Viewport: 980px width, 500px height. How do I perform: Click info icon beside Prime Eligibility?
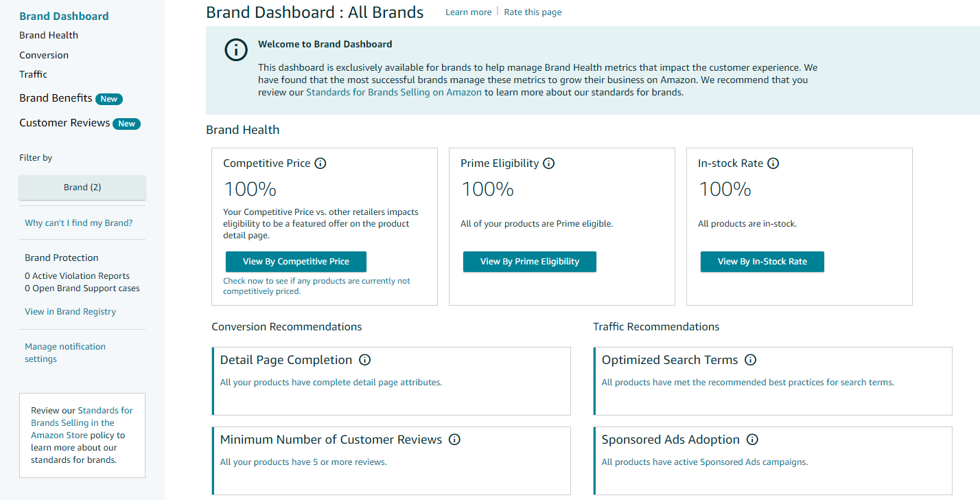[548, 163]
